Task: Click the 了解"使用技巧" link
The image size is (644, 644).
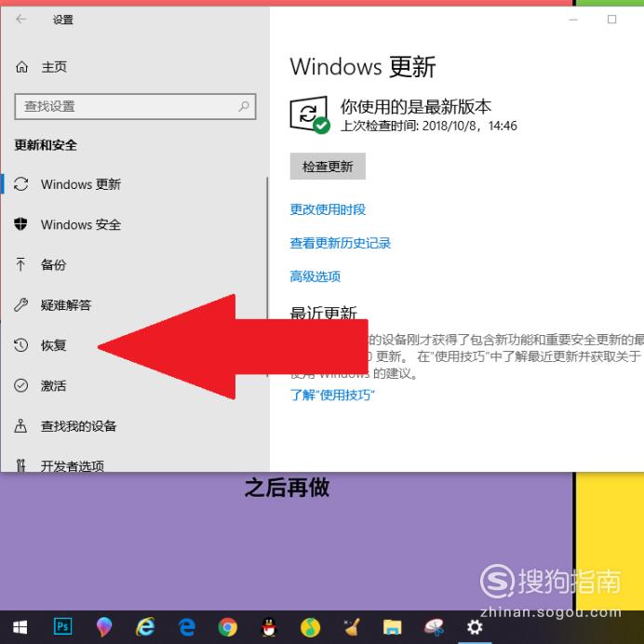Action: (332, 396)
